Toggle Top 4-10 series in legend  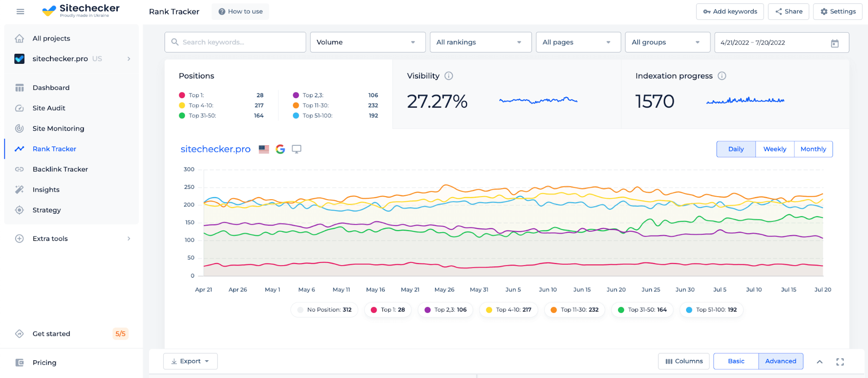click(x=508, y=310)
